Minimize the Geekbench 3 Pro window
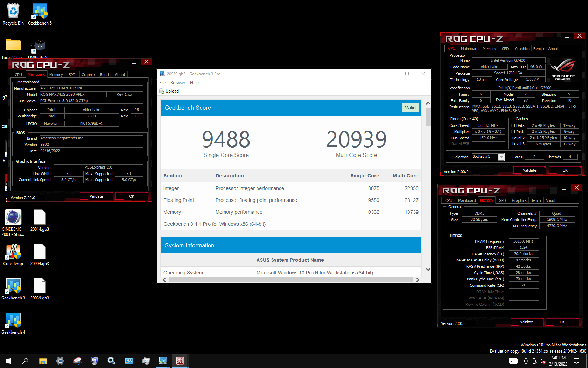 point(391,74)
